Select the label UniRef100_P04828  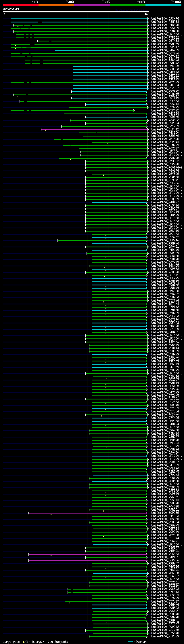pyautogui.click(x=165, y=507)
